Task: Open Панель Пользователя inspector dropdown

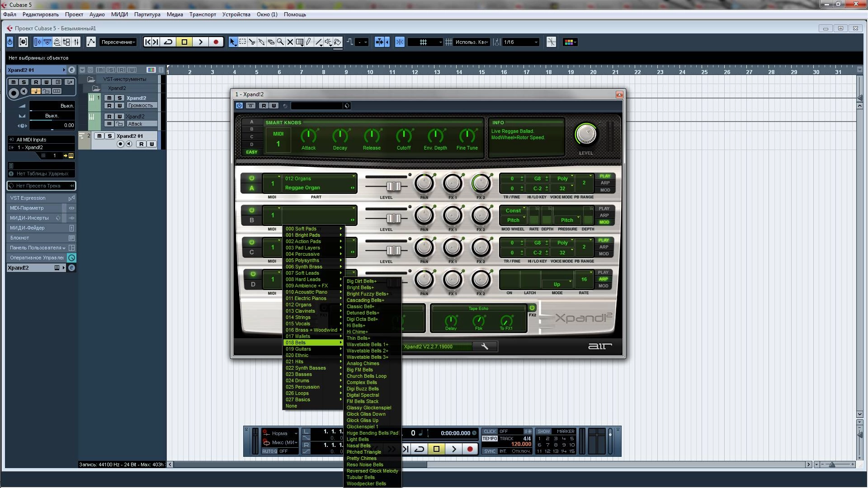Action: (x=38, y=248)
